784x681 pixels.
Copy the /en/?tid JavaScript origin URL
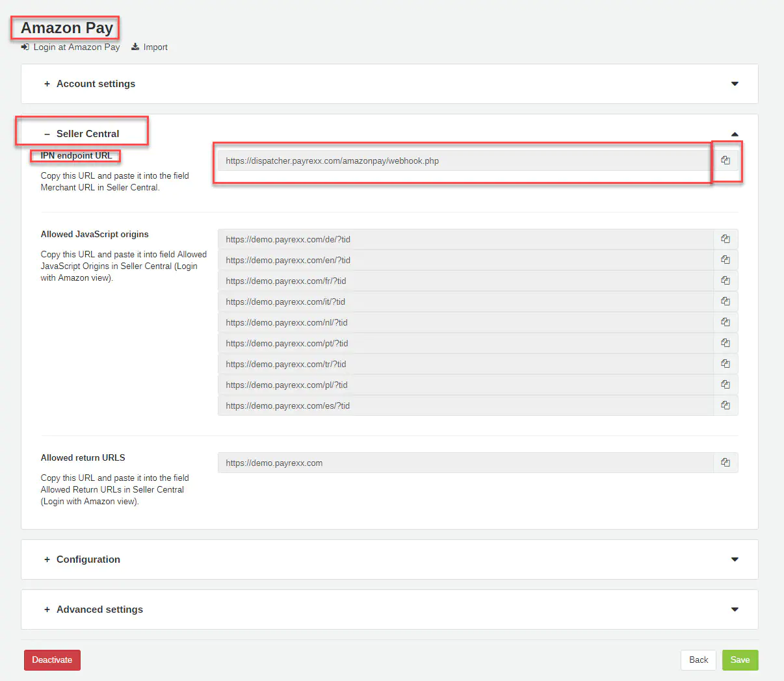pyautogui.click(x=725, y=260)
